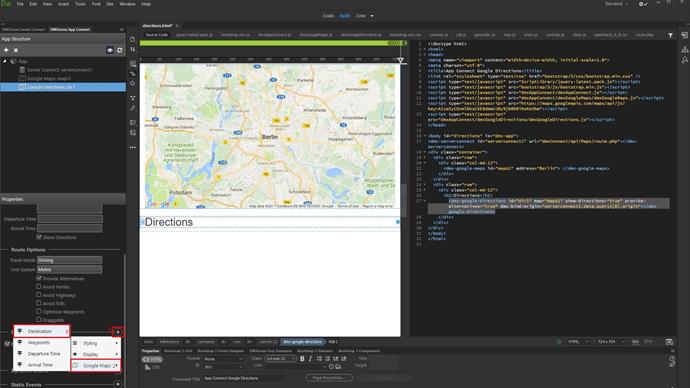Open the Class dropdown in Properties
690x388 pixels.
280,359
